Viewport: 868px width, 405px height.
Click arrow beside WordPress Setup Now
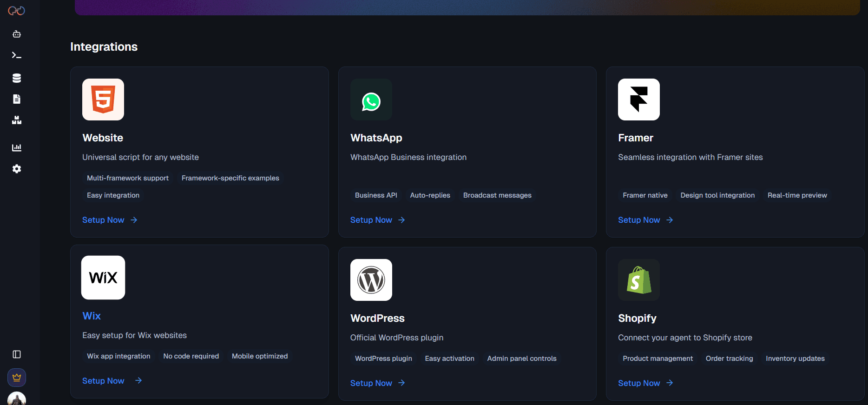pos(401,383)
